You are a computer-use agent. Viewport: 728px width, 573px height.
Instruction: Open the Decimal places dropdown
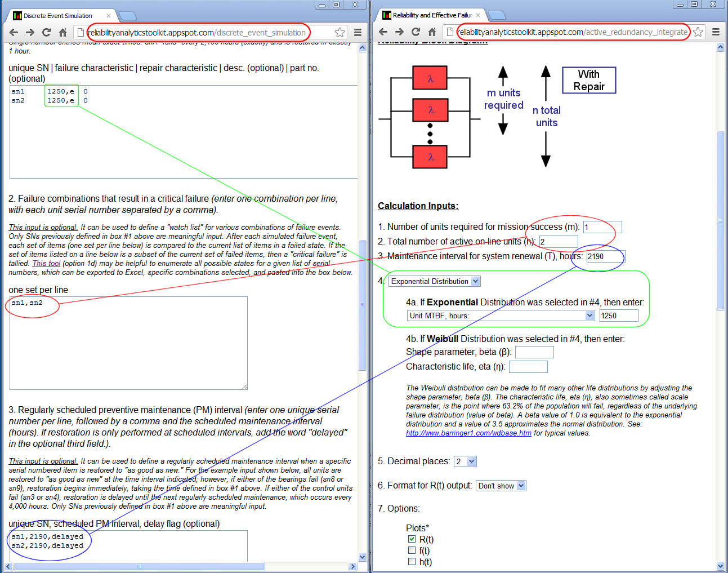pos(466,461)
